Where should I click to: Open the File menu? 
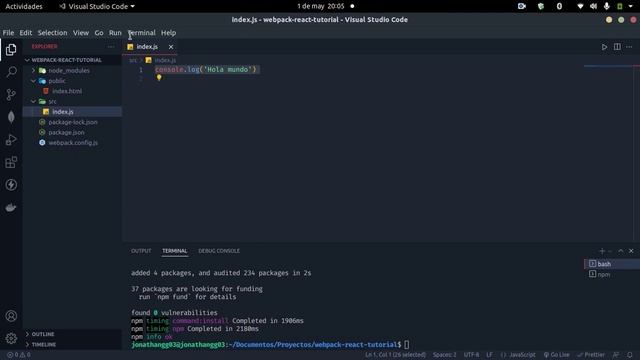(x=8, y=33)
